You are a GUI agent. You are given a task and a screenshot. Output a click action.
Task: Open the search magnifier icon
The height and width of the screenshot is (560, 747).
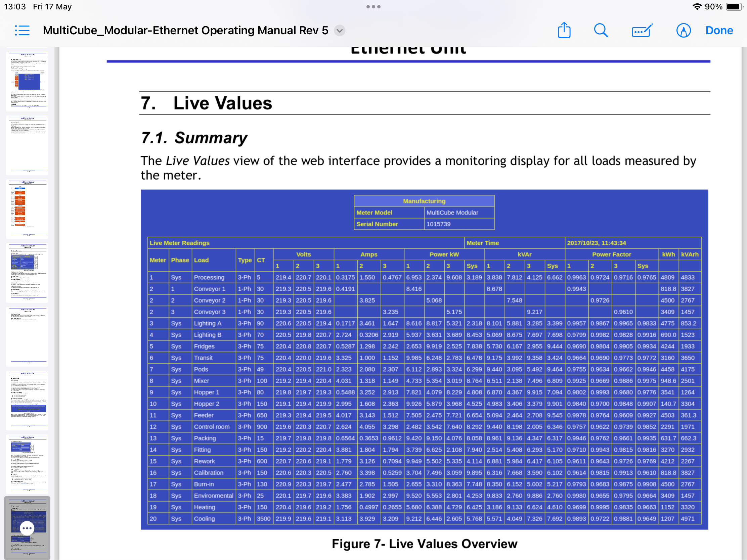(x=601, y=30)
